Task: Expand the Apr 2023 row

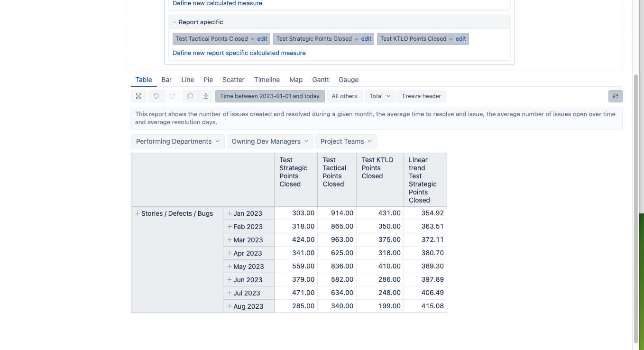Action: 230,253
